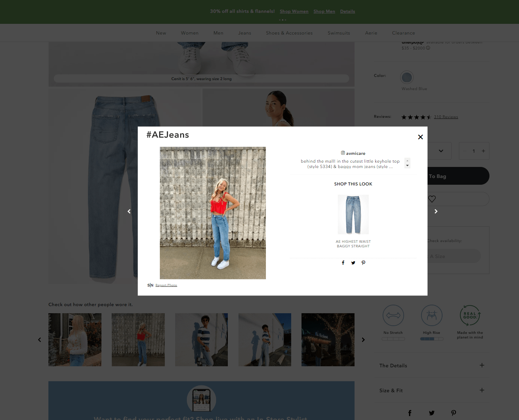Screen dimensions: 519x420
Task: Click the Add To Bag button
Action: coord(458,176)
